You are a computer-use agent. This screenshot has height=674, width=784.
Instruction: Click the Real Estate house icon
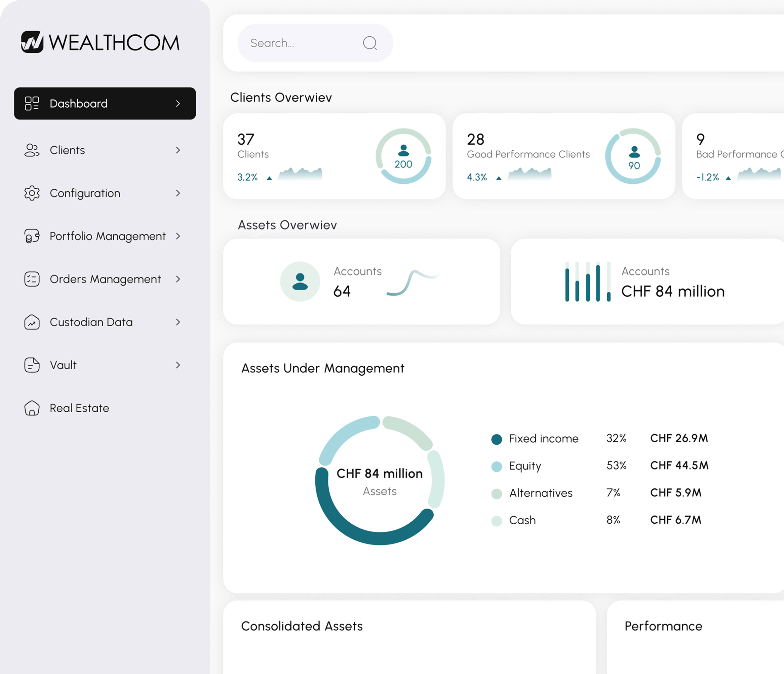[32, 408]
